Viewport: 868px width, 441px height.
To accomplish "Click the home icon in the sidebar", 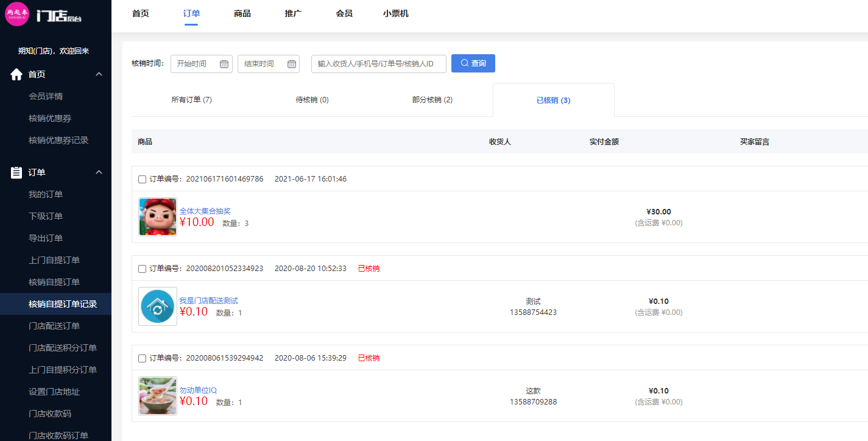I will click(x=16, y=74).
